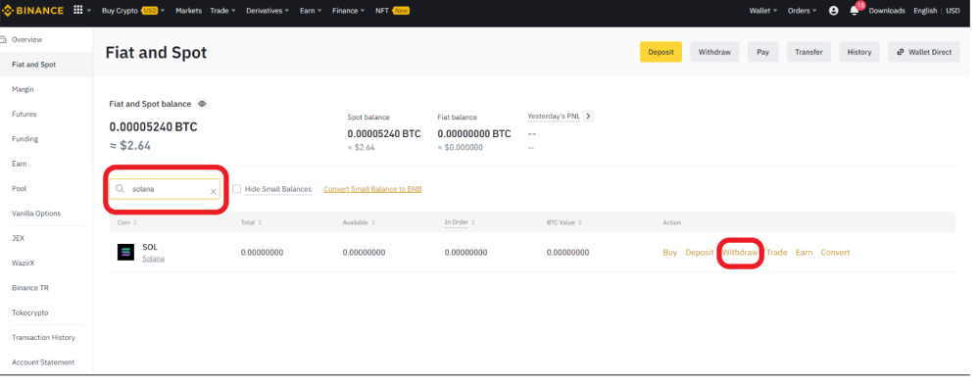The image size is (980, 385).
Task: Sort by Available column header
Action: click(360, 222)
